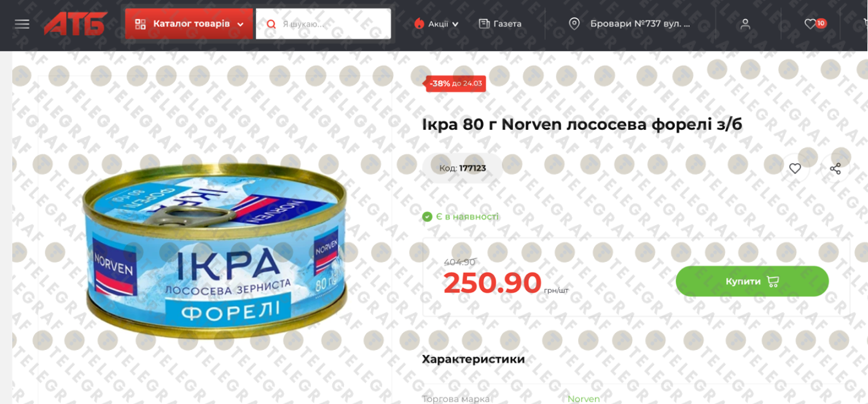Open favorites heart with 10 badge
The height and width of the screenshot is (404, 868).
(815, 24)
